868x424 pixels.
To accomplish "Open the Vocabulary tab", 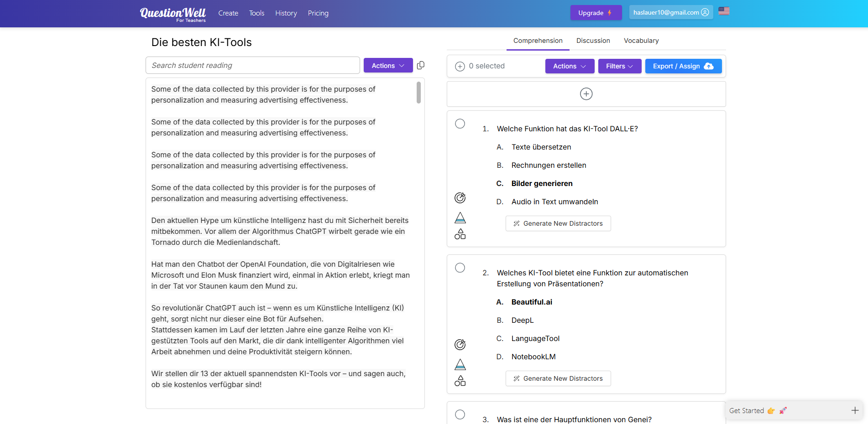I will [x=641, y=41].
